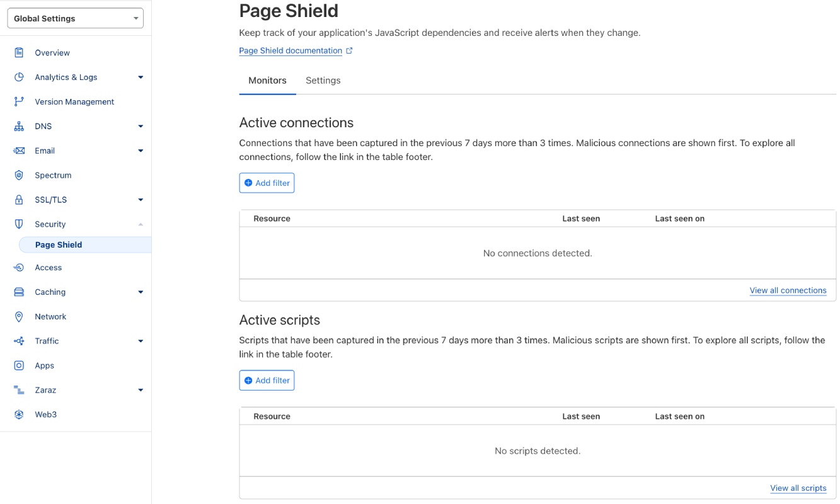The height and width of the screenshot is (504, 840).
Task: Click Resource header in connections table
Action: tap(272, 219)
